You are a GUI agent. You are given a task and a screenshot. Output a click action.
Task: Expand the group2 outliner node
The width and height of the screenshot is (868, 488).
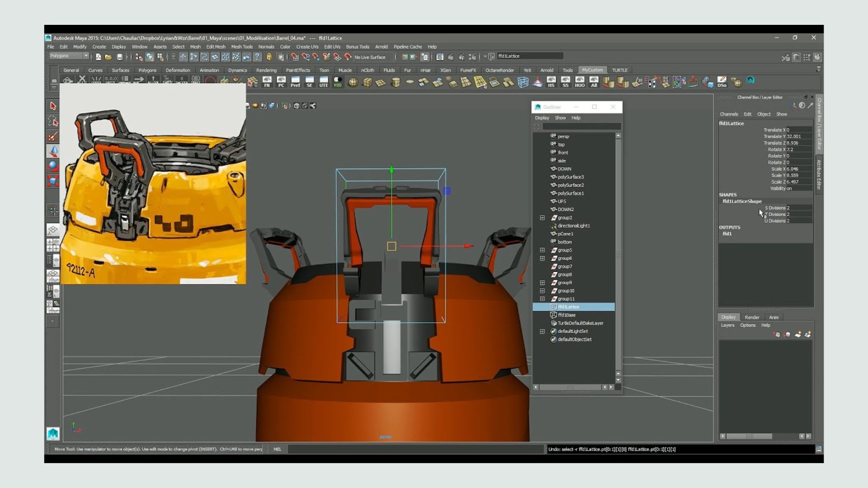tap(542, 217)
